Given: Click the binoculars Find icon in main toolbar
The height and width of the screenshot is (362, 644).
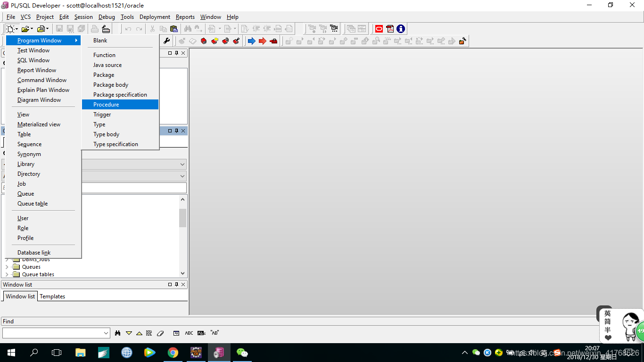Looking at the screenshot, I should click(188, 29).
